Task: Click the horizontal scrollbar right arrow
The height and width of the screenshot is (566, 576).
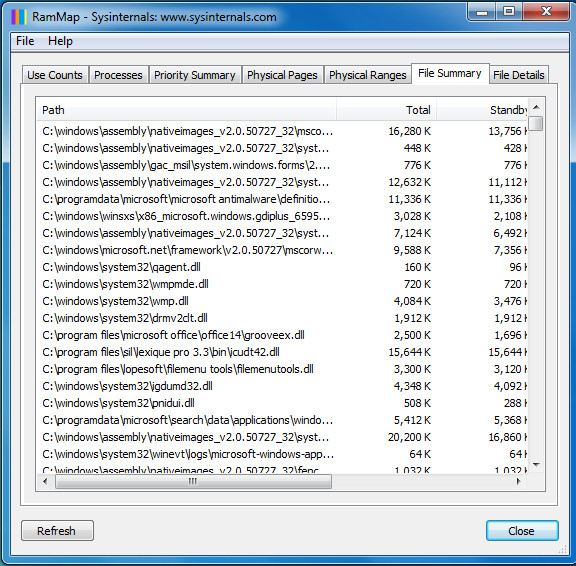Action: click(x=519, y=481)
